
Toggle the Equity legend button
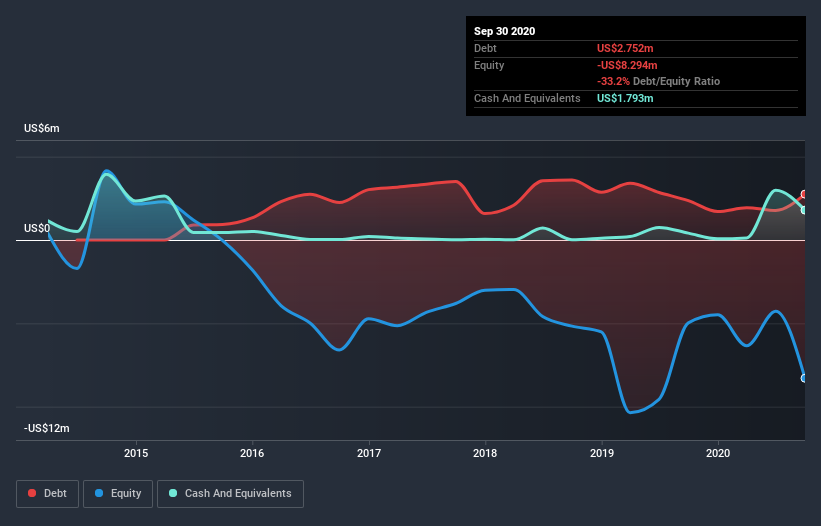tap(118, 494)
